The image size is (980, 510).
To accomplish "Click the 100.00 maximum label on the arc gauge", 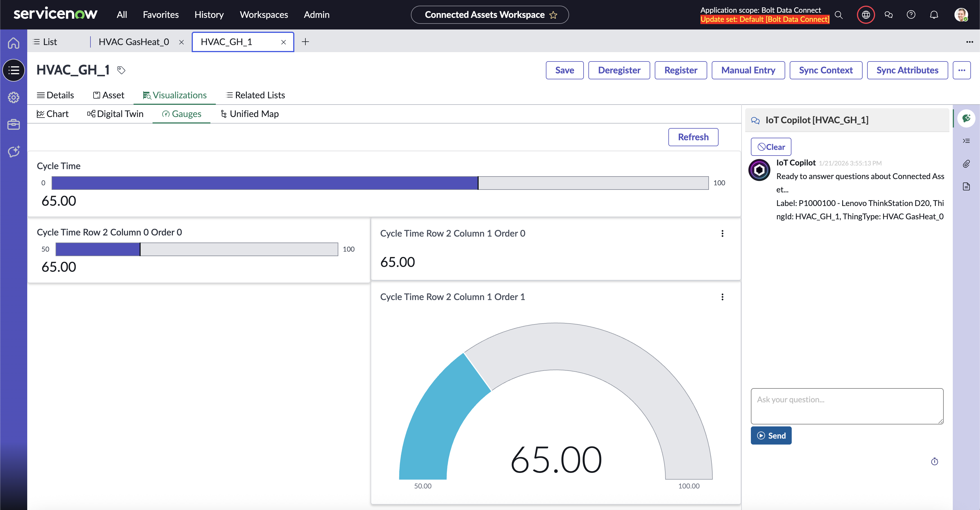I will (x=688, y=486).
